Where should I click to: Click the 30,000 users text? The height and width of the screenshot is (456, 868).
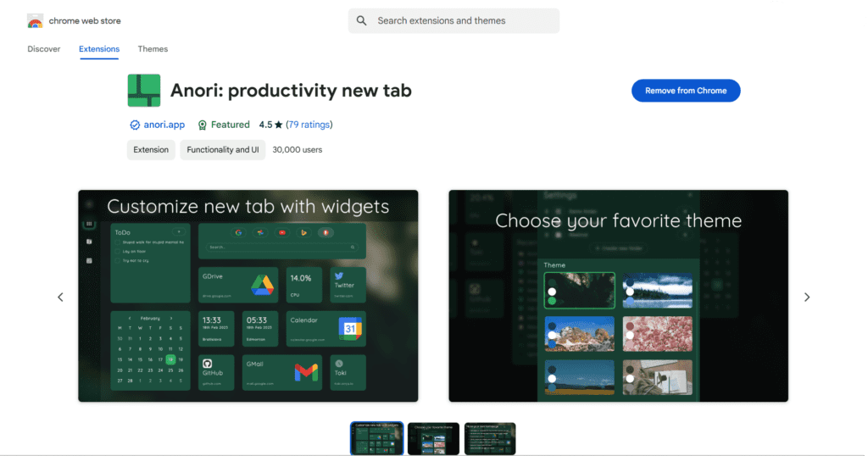tap(298, 150)
